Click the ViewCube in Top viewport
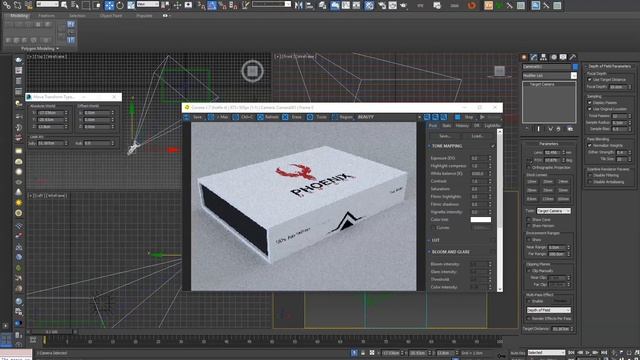This screenshot has height=360, width=640. point(252,71)
